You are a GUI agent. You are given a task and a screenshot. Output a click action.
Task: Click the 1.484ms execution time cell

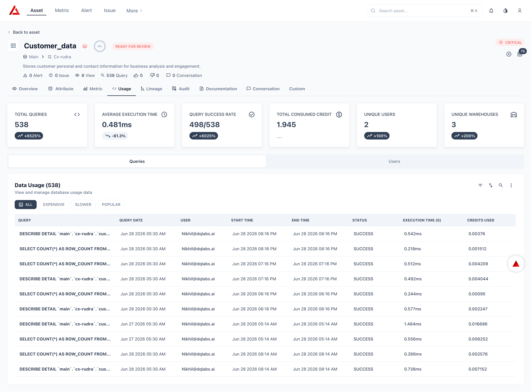point(413,324)
